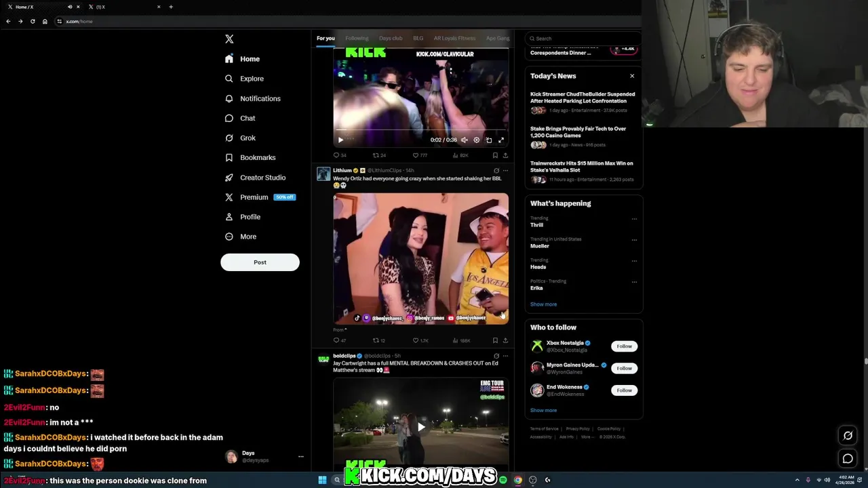Reply to Lithium post with 47 replies
Viewport: 868px width, 488px height.
pyautogui.click(x=340, y=340)
